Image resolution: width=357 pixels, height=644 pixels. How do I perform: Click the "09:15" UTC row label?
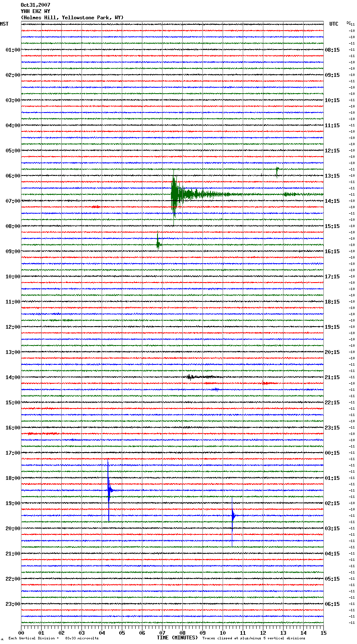pos(332,75)
